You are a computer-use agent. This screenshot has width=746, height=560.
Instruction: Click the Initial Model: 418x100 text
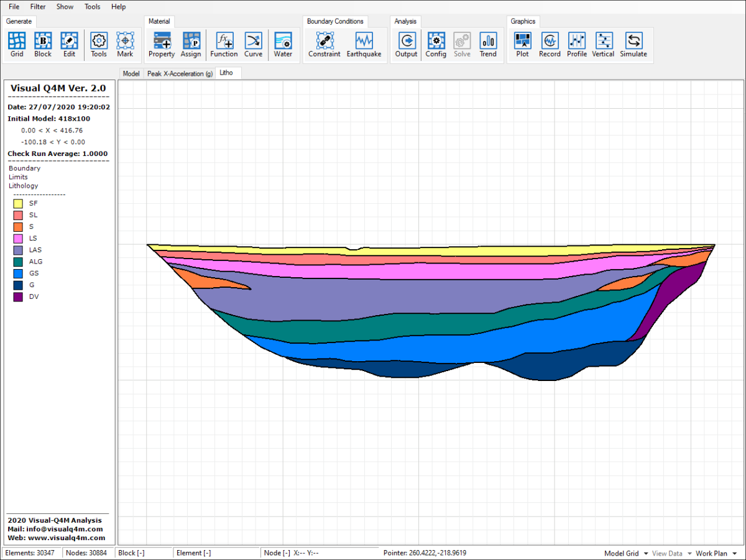pos(48,118)
